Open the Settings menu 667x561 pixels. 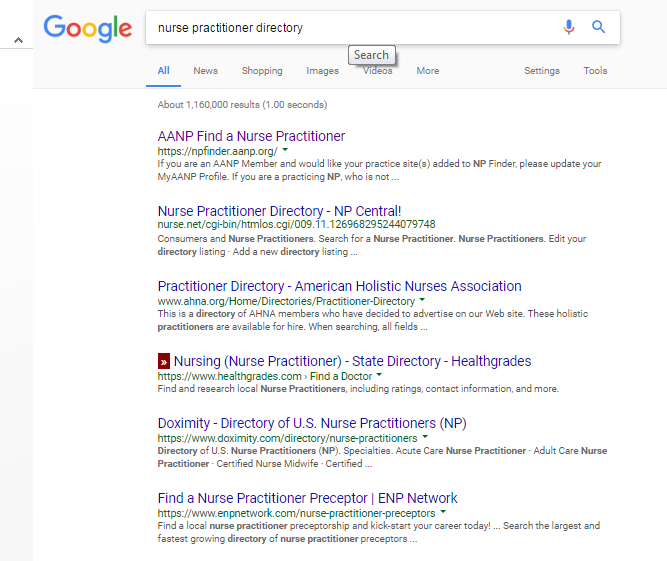542,71
